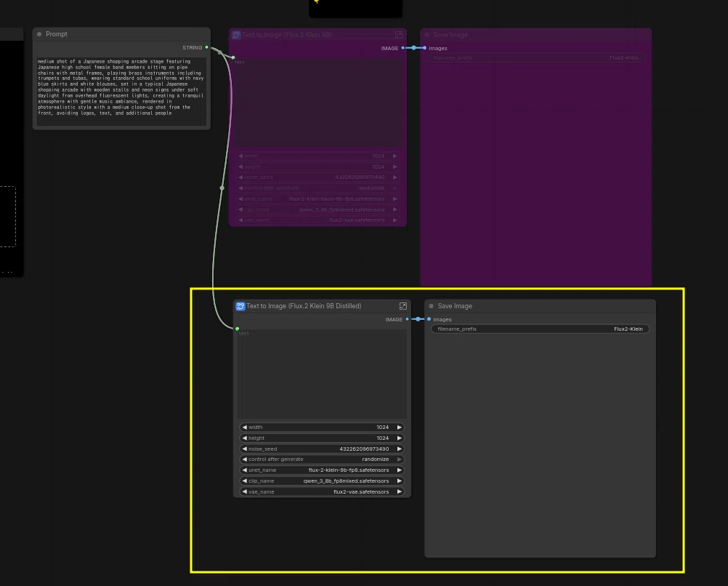
Task: Decrease height in the Distilled node
Action: (x=244, y=438)
